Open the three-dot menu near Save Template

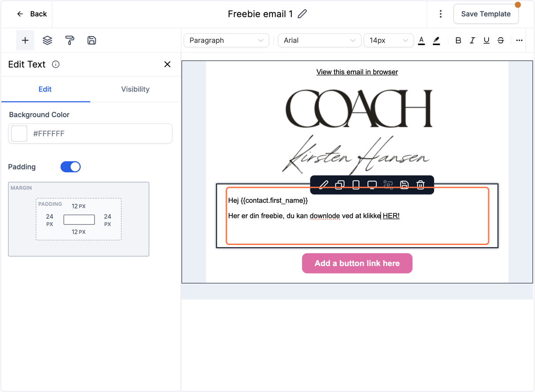[440, 14]
